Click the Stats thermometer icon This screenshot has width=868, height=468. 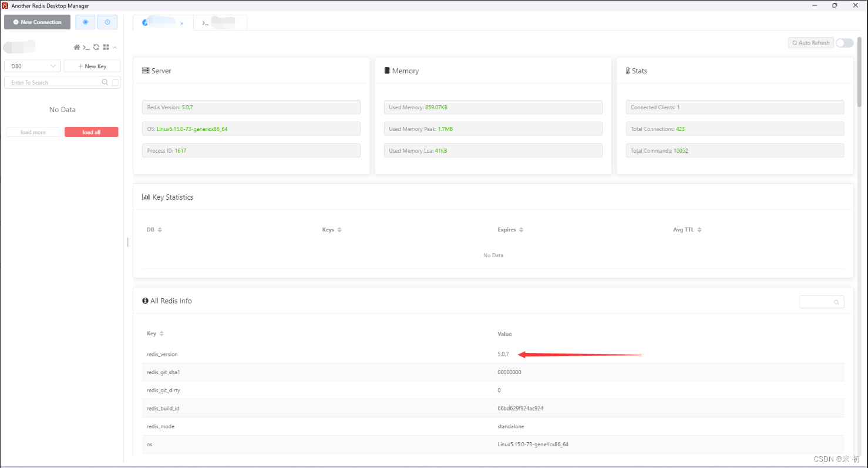(x=628, y=70)
